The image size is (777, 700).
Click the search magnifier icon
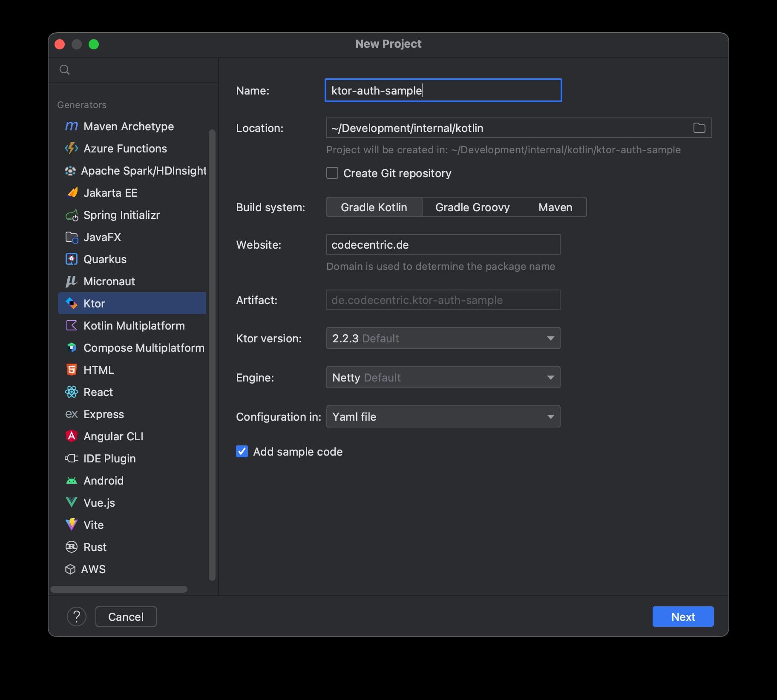(65, 70)
